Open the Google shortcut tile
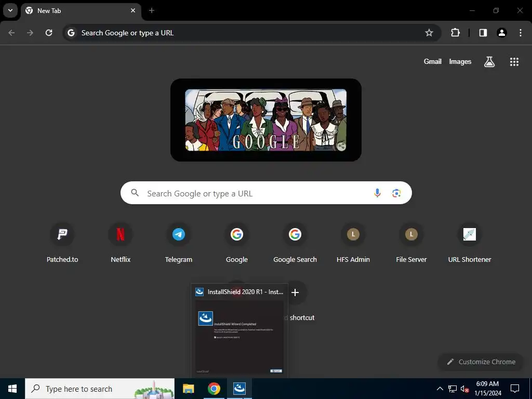Viewport: 532px width, 399px height. (x=237, y=244)
